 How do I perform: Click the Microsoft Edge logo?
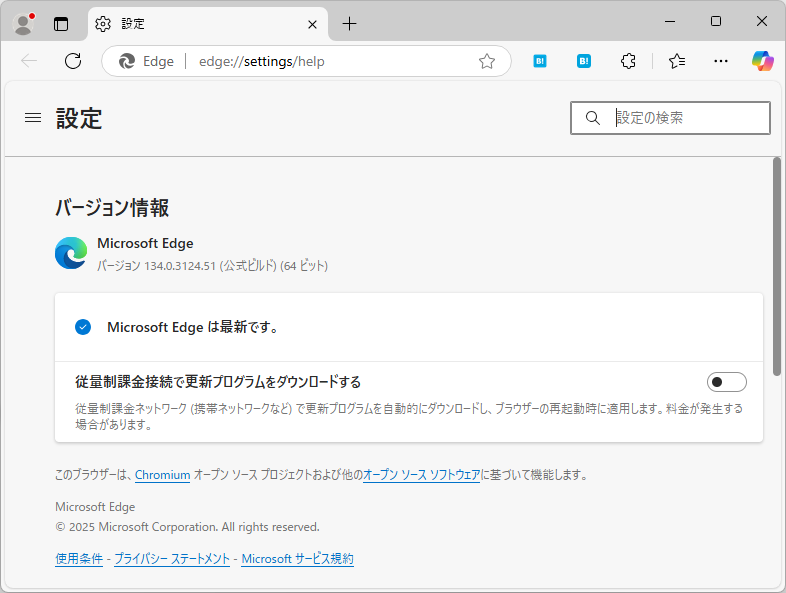tap(71, 253)
